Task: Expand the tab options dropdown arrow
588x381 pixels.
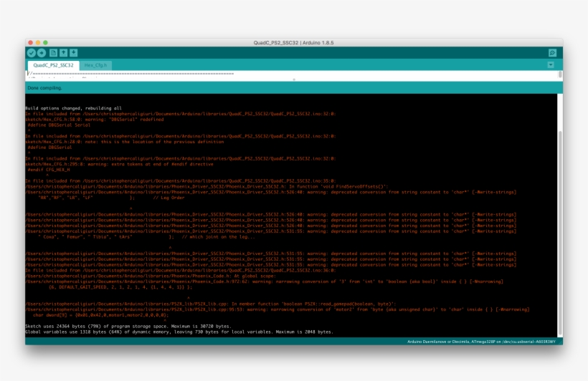Action: click(551, 64)
